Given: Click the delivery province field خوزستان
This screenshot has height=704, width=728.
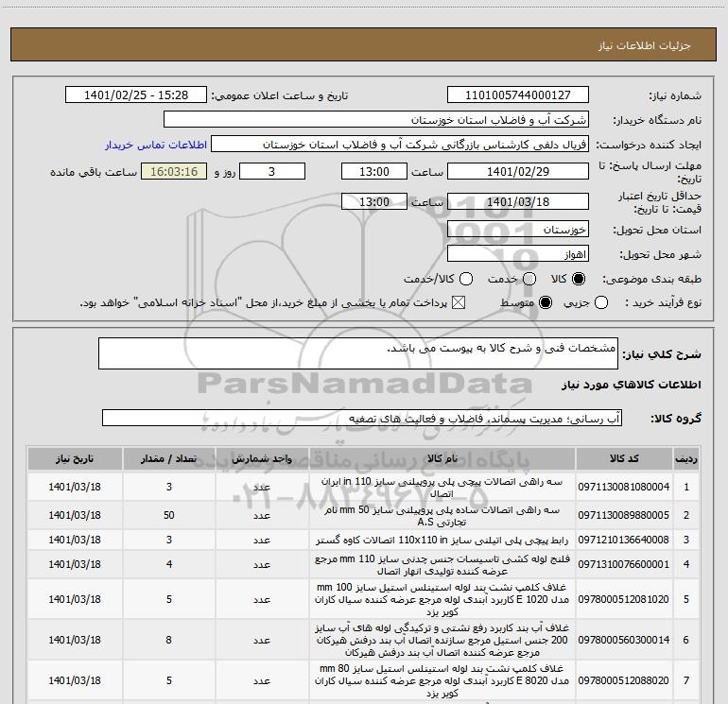Looking at the screenshot, I should (518, 230).
